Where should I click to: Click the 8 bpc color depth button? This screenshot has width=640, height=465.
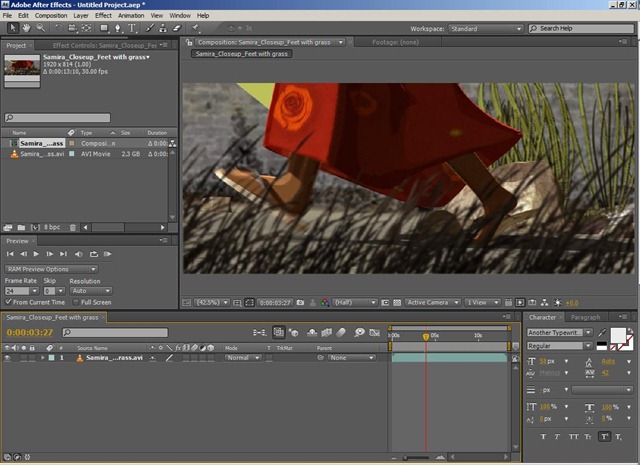coord(52,227)
